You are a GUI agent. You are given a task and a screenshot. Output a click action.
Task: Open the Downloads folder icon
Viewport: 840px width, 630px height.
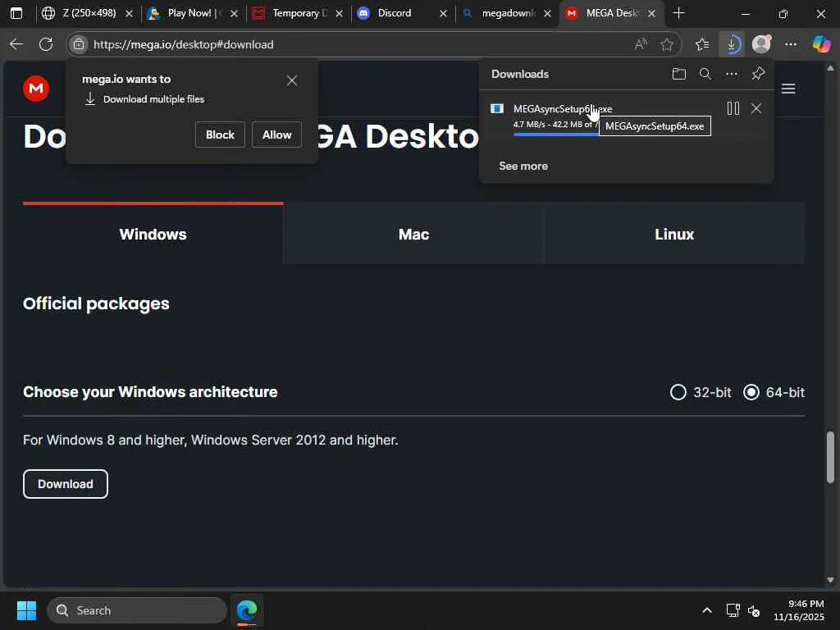pos(678,74)
